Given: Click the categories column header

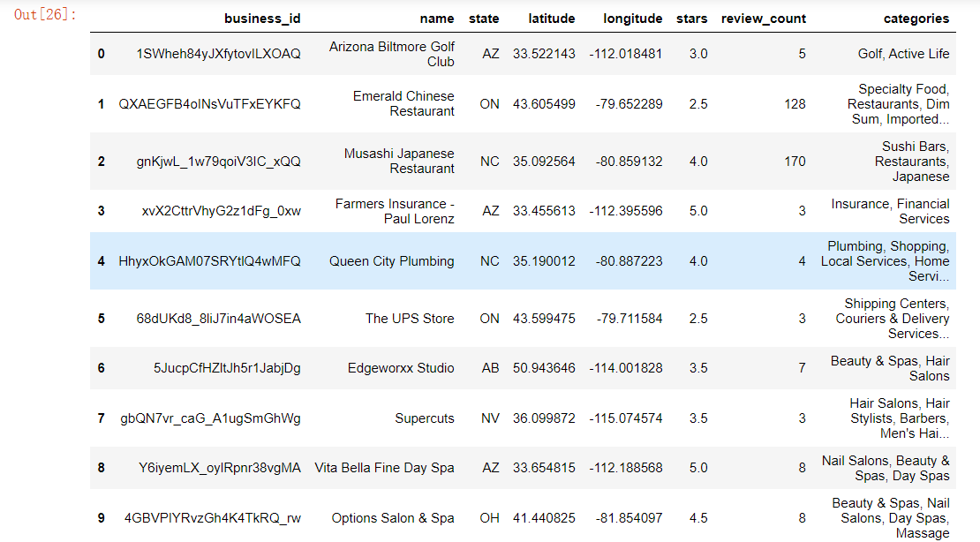Looking at the screenshot, I should tap(916, 18).
